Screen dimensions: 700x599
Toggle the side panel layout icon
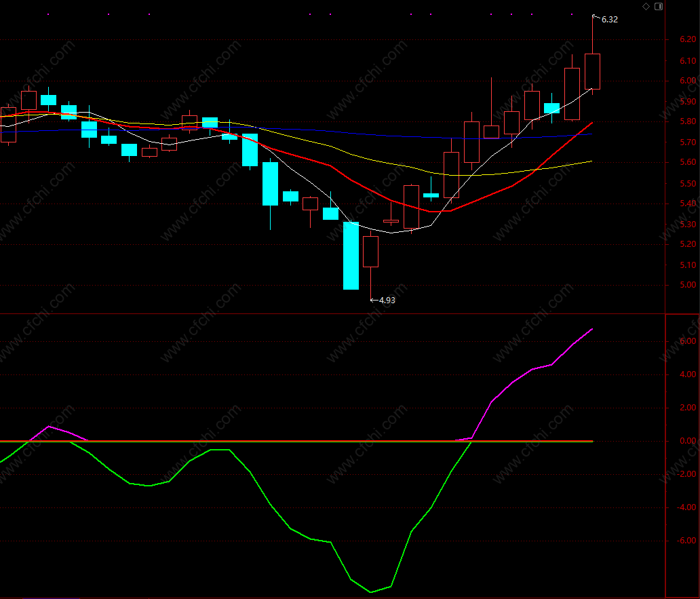point(659,6)
